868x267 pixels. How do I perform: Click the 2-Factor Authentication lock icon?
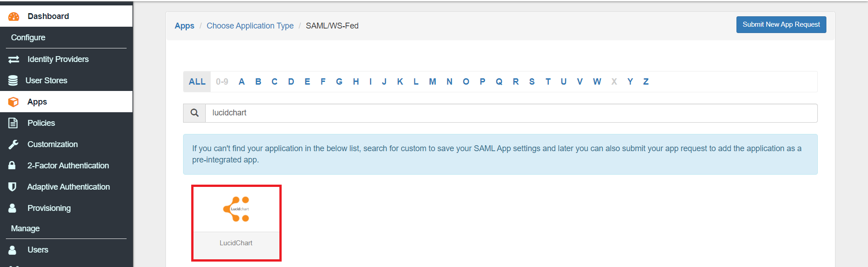[x=13, y=165]
